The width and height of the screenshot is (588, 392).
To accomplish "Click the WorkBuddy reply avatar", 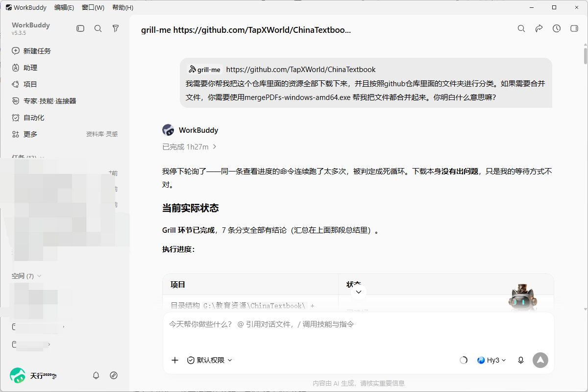I will [x=168, y=130].
